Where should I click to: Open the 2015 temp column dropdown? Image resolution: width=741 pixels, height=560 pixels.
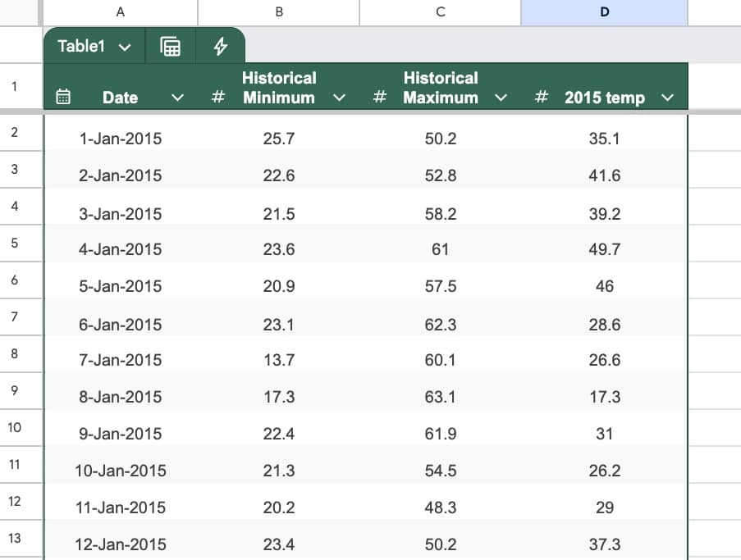coord(667,98)
